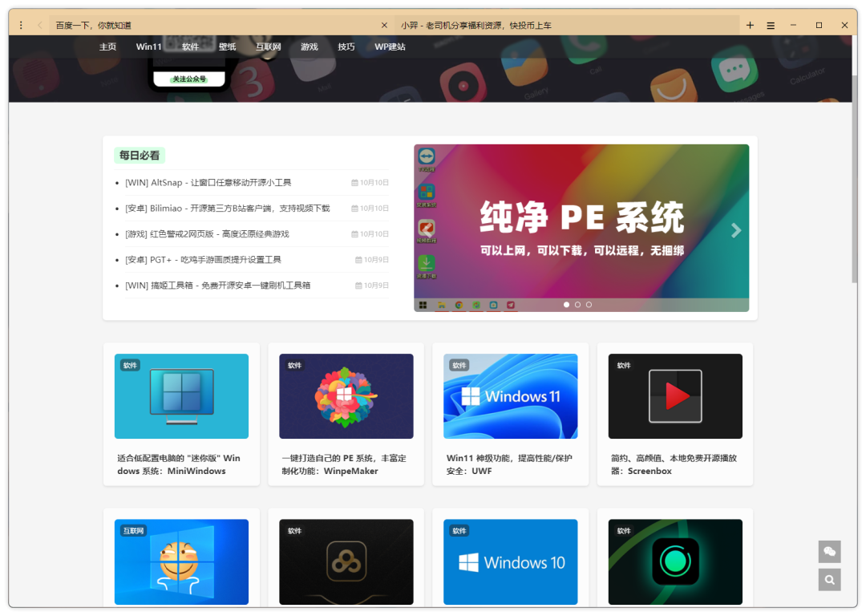Open the MiniWindows article title
The height and width of the screenshot is (616, 866).
pos(179,464)
